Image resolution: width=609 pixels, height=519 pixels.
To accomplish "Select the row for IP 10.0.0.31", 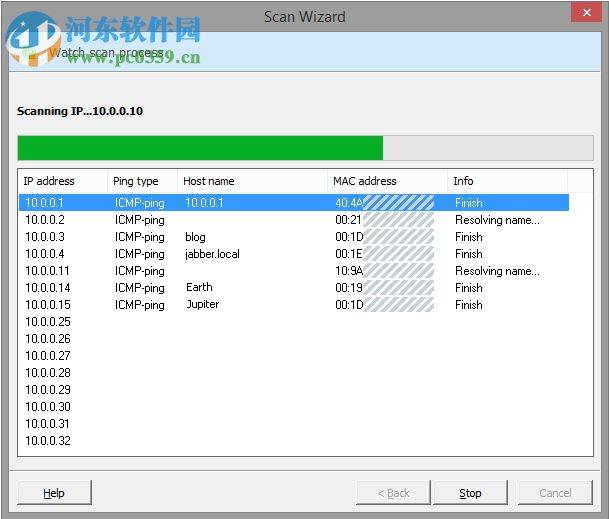I will click(294, 424).
